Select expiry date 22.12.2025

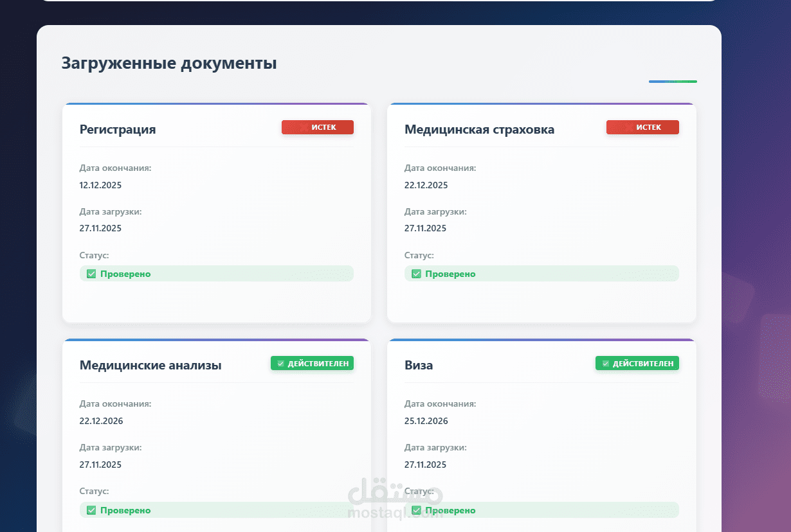[426, 185]
